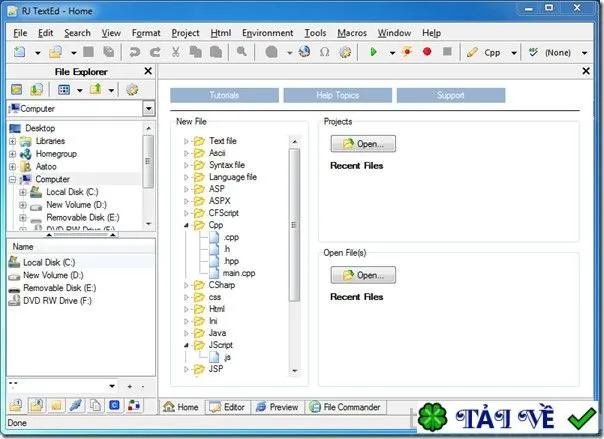Click the Find magnifier toolbar icon
Image resolution: width=604 pixels, height=439 pixels.
pos(242,52)
